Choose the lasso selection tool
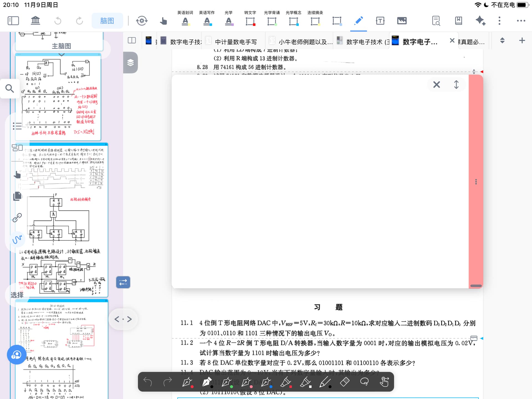Image resolution: width=532 pixels, height=399 pixels. pos(364,382)
